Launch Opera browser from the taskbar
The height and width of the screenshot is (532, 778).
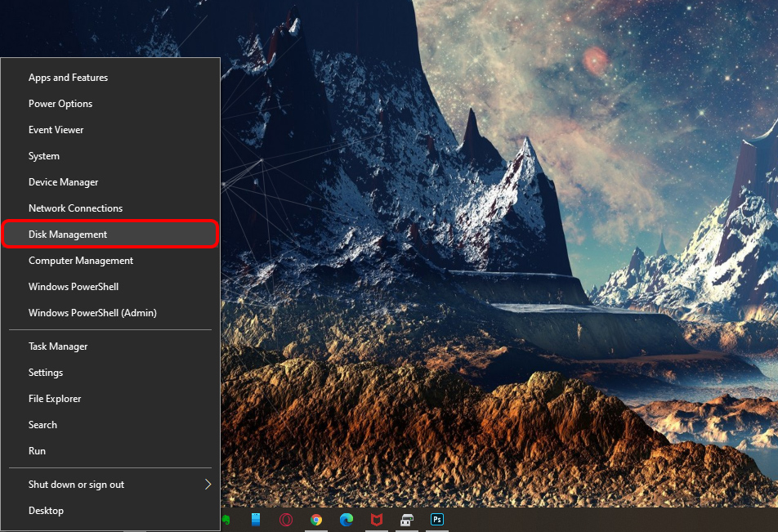(286, 520)
